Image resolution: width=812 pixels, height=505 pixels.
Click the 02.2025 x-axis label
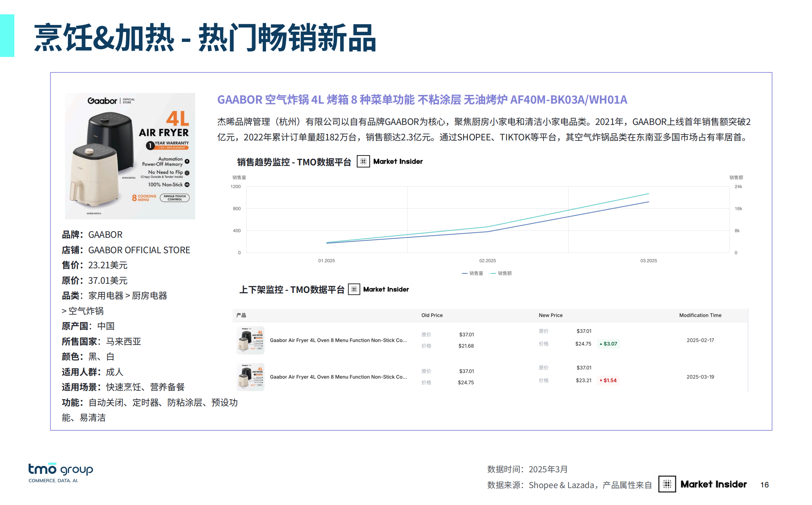(x=488, y=261)
